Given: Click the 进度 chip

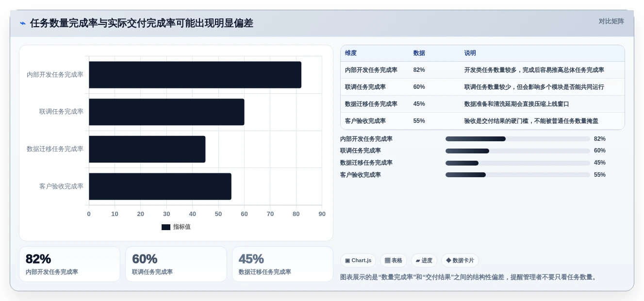Looking at the screenshot, I should (424, 260).
